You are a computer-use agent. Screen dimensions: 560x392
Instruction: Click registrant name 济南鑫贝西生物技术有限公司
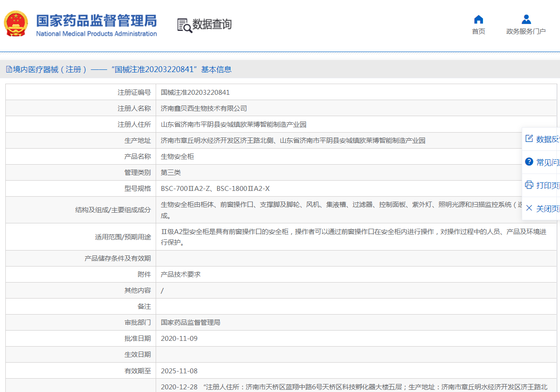click(x=204, y=109)
